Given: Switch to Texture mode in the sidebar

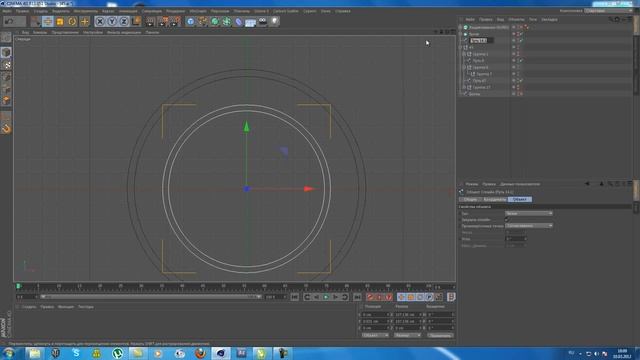Looking at the screenshot, I should [x=6, y=65].
